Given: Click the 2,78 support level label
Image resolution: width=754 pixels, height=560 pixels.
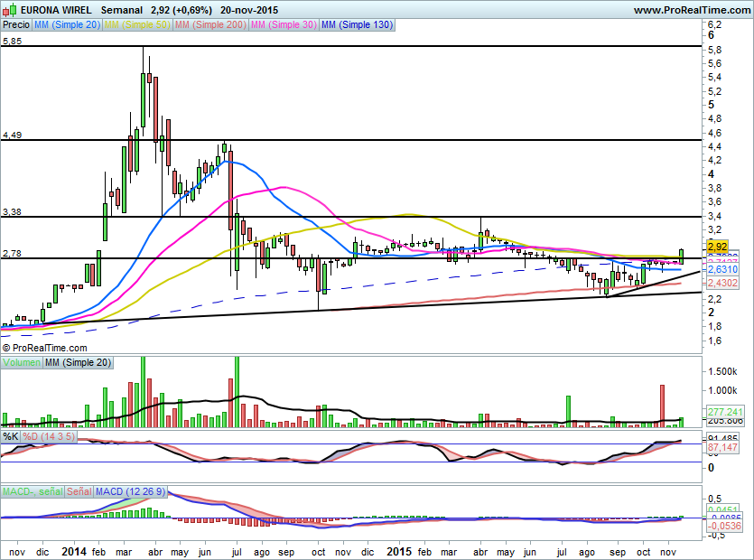Looking at the screenshot, I should (12, 254).
